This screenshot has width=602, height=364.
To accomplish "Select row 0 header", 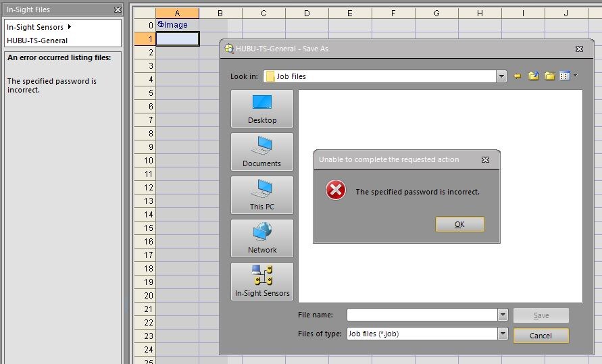I will pos(145,25).
